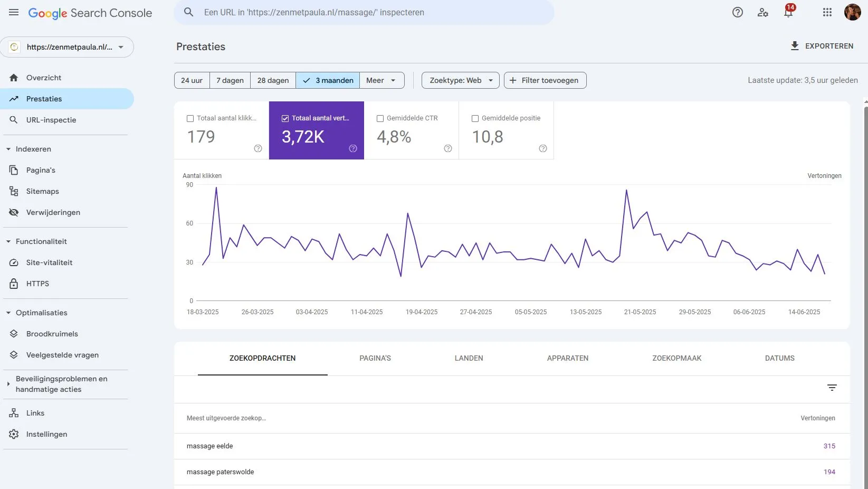
Task: Click help icon on Totaal aantal klikken card
Action: [x=258, y=148]
